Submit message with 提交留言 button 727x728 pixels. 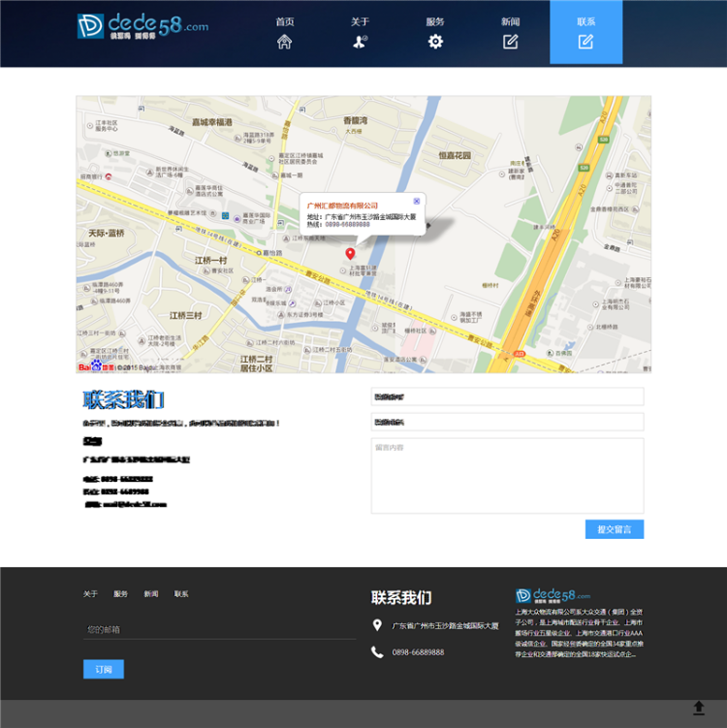point(615,529)
